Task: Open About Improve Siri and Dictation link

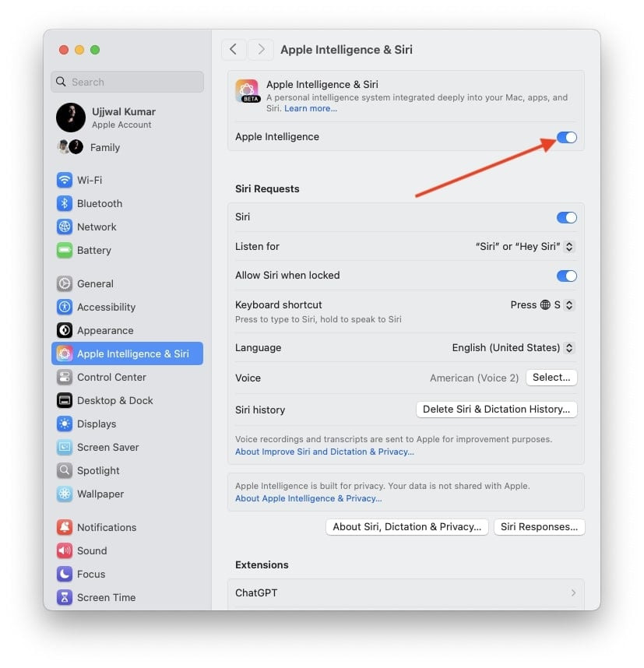Action: coord(325,452)
